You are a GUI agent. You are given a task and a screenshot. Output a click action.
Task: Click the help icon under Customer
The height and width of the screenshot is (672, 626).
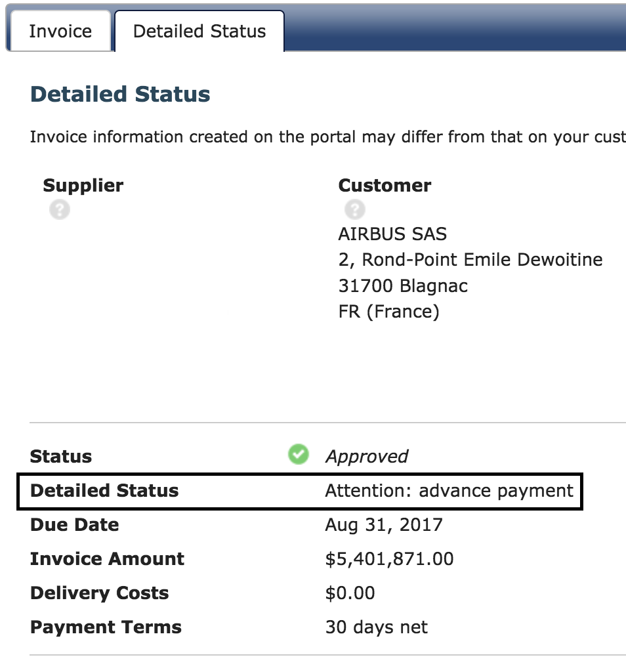coord(354,210)
